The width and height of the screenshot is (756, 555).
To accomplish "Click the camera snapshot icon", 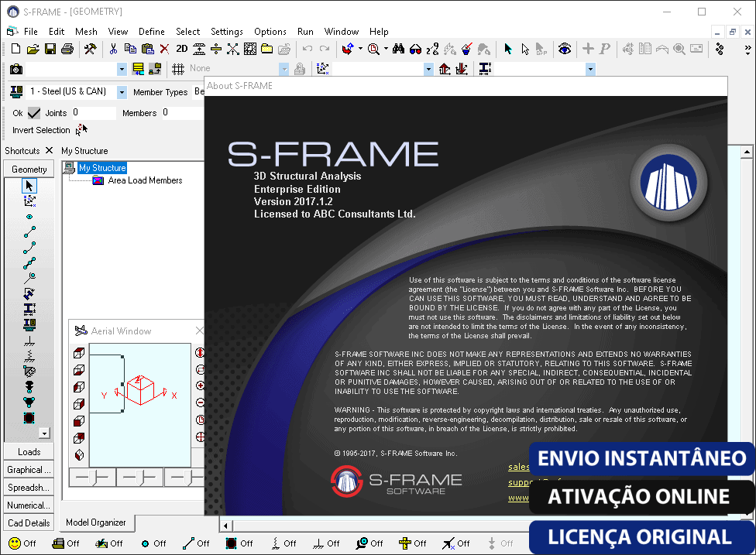I will [x=16, y=69].
